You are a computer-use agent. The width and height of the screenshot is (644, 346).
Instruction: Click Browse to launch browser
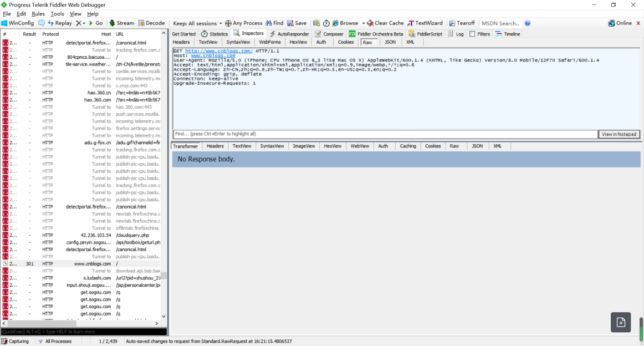[x=345, y=23]
